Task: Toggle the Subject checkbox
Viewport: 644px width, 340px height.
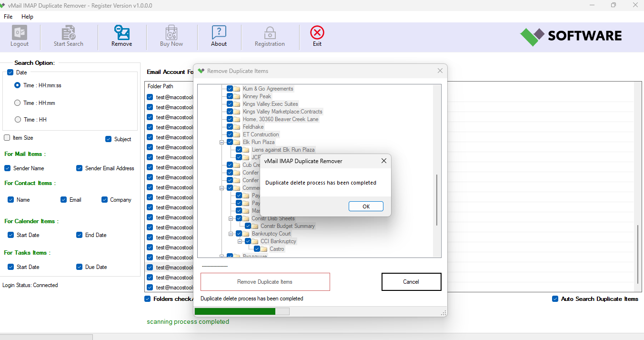Action: pyautogui.click(x=109, y=139)
